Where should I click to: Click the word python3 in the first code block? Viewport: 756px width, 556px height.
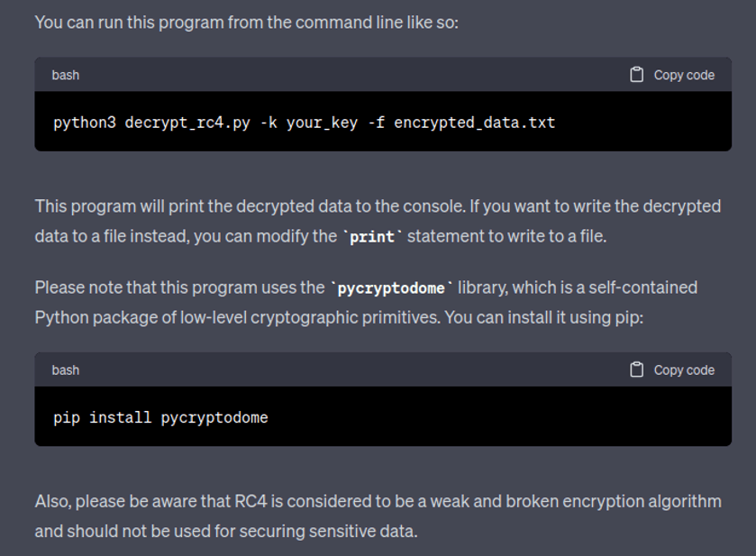coord(85,123)
